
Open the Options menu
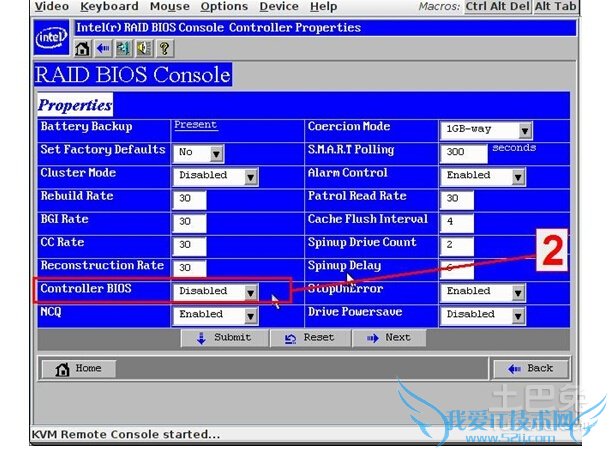(x=224, y=7)
